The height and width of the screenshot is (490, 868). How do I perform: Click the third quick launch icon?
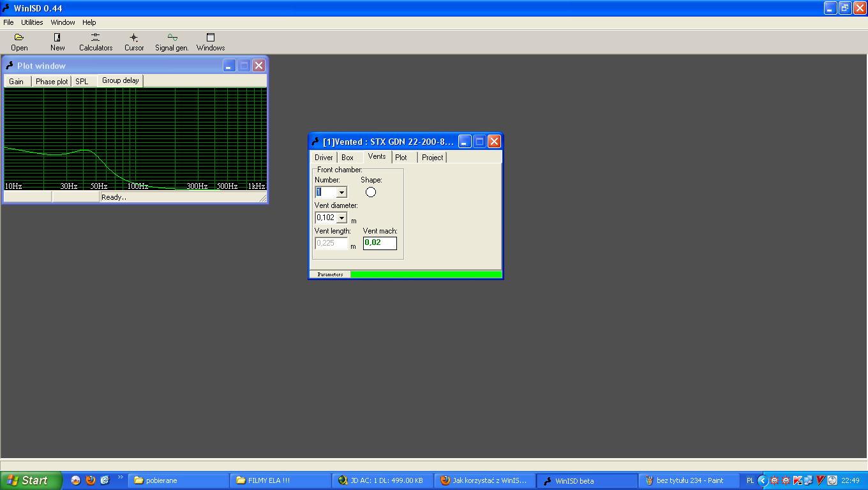click(x=105, y=480)
